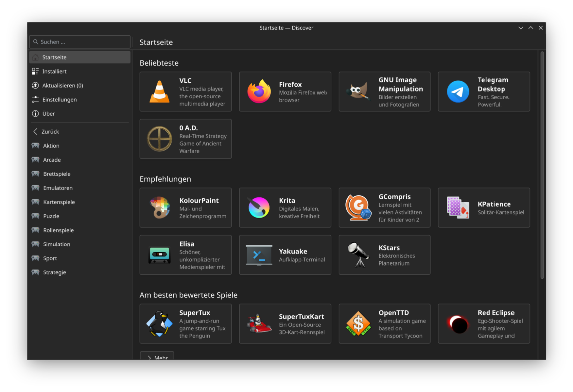Click the home icon beside Startseite

tap(35, 57)
